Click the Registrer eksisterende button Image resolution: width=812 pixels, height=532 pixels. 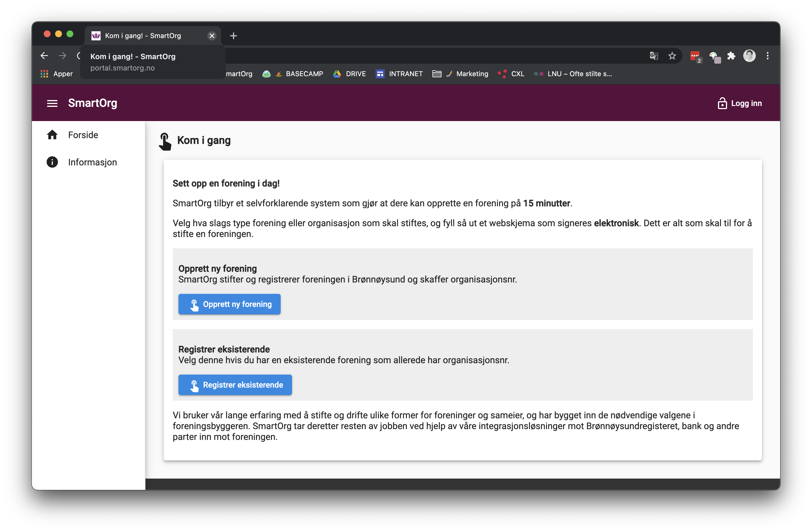pyautogui.click(x=235, y=385)
